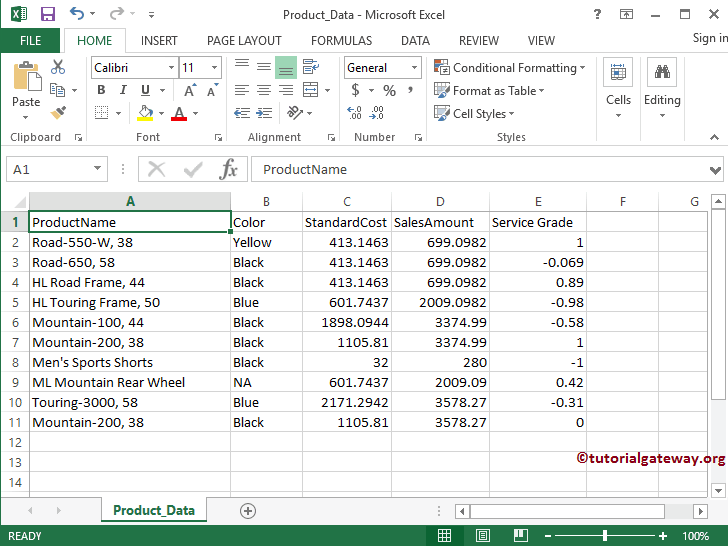Select the Format Painter brush
Screen dimensions: 728x546
[x=58, y=113]
